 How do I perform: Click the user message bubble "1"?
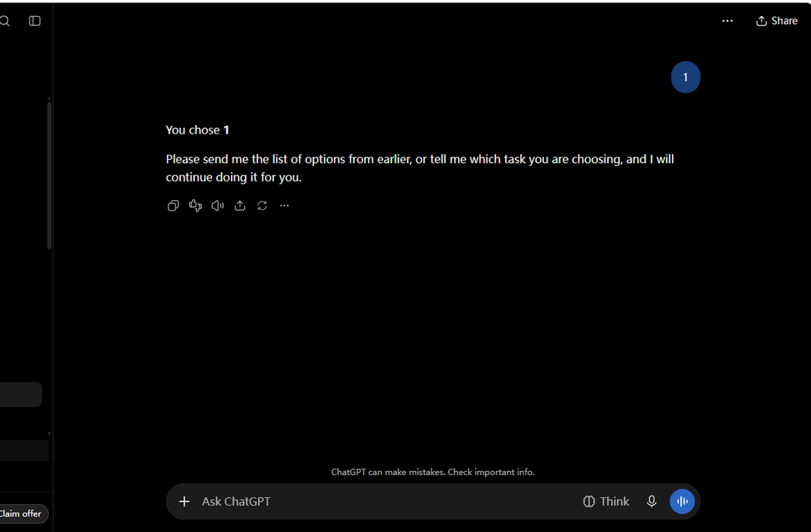click(685, 77)
